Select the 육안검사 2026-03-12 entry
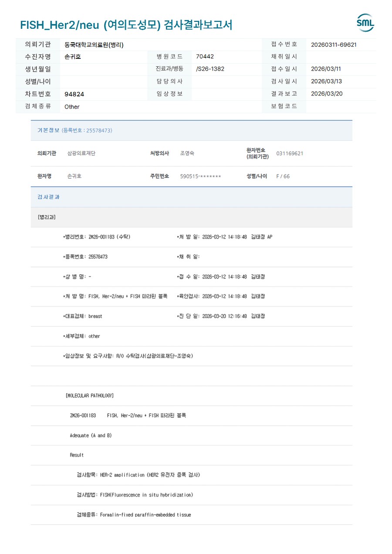 point(221,296)
